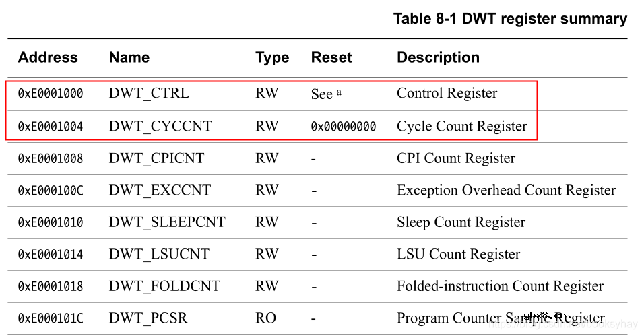Click the 0x00000000 reset value
The height and width of the screenshot is (336, 644).
pyautogui.click(x=344, y=127)
